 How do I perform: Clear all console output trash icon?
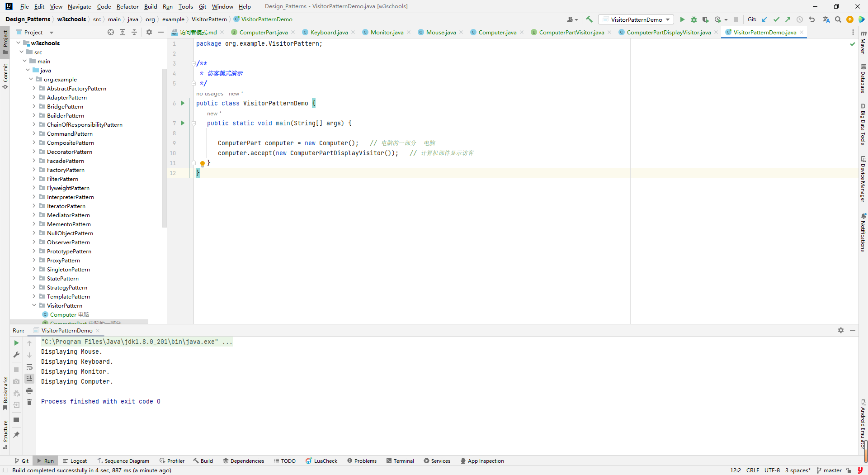coord(29,402)
